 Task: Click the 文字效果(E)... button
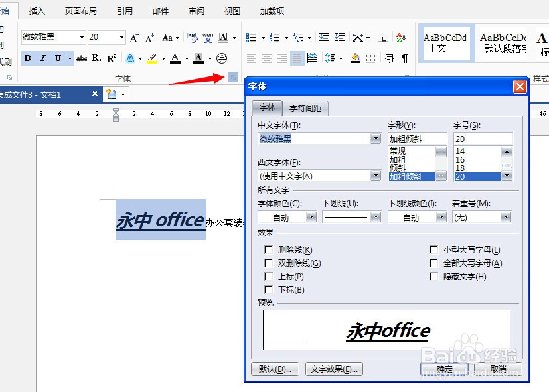(x=334, y=369)
